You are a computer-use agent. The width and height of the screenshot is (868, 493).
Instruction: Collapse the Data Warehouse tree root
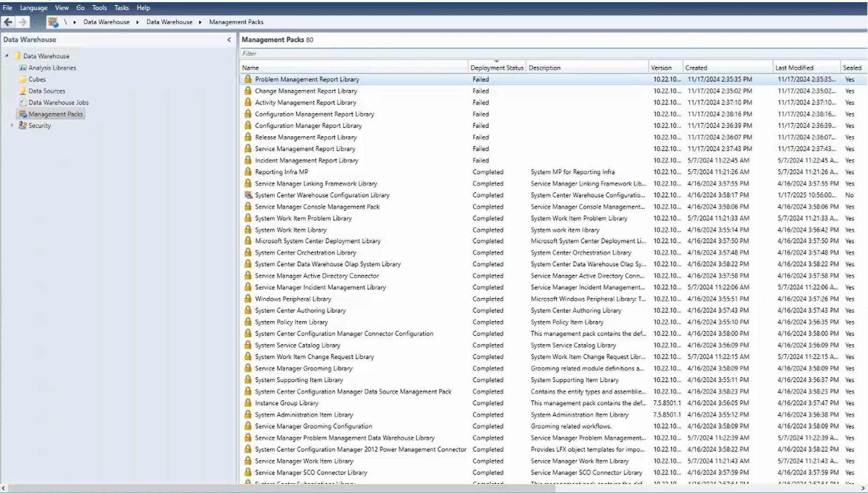click(7, 56)
